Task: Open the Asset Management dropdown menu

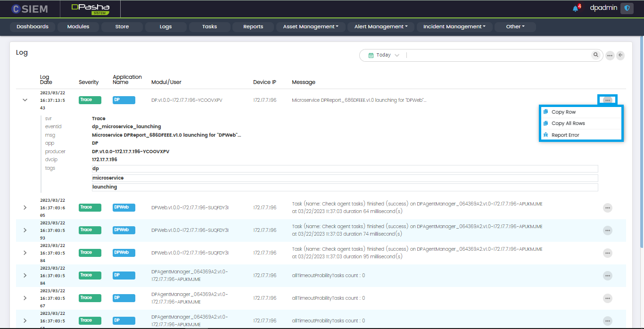Action: pos(311,27)
